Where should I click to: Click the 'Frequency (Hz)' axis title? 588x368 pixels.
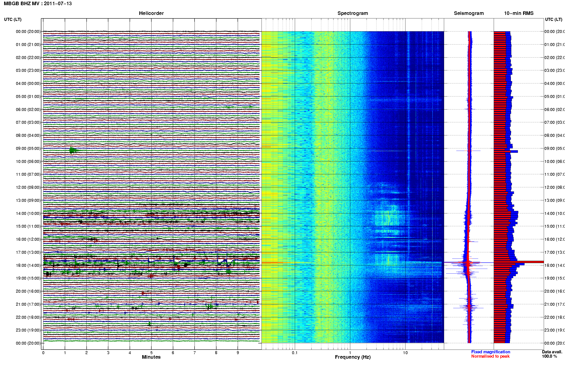tap(353, 357)
